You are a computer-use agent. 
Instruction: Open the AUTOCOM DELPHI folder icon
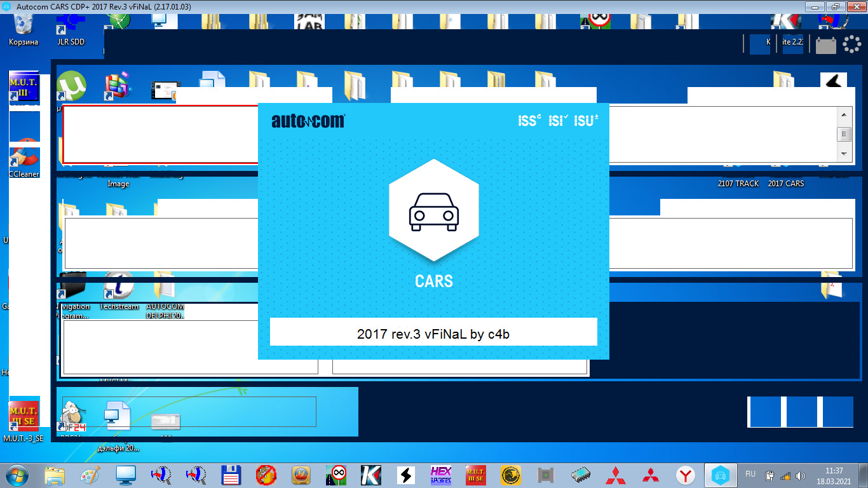165,295
